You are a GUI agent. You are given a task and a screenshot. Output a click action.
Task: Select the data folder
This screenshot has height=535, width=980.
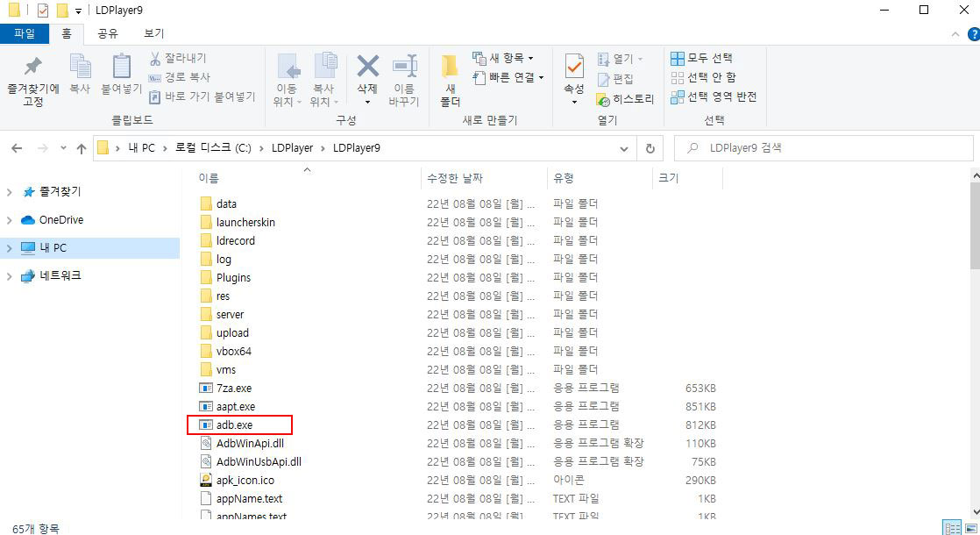[218, 203]
